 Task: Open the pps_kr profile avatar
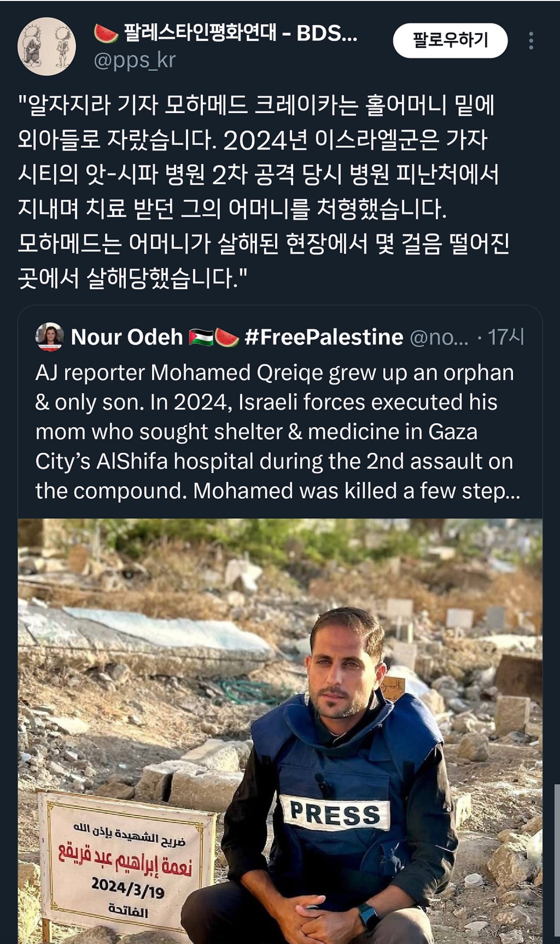(x=47, y=47)
